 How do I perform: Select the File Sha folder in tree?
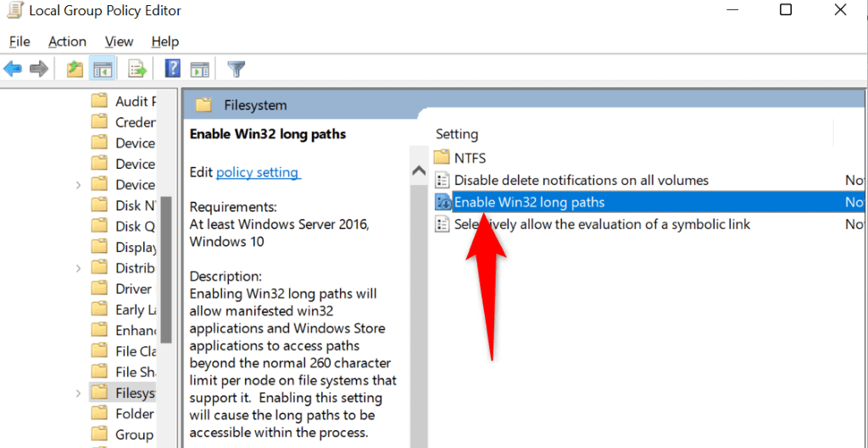coord(124,372)
